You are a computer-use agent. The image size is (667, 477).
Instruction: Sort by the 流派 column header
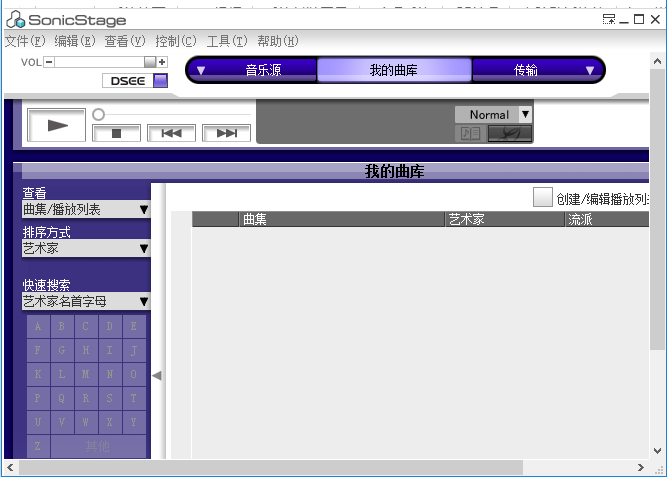click(x=607, y=219)
